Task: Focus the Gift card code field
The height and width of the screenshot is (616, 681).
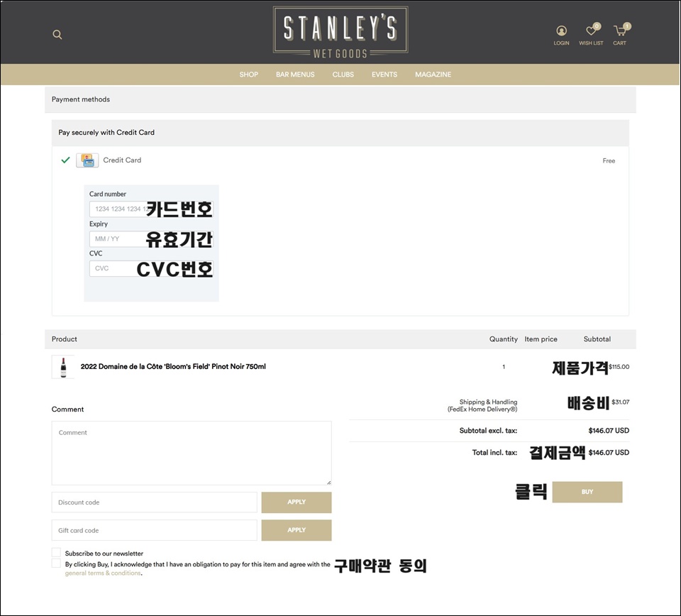Action: point(154,530)
